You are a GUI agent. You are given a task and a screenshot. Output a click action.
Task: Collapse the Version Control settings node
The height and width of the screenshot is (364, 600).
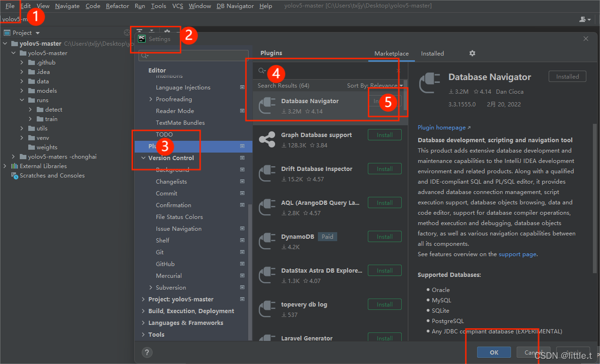143,158
